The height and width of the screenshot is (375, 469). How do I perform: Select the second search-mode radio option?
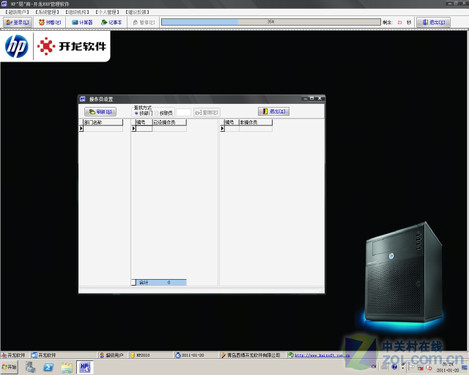(164, 113)
